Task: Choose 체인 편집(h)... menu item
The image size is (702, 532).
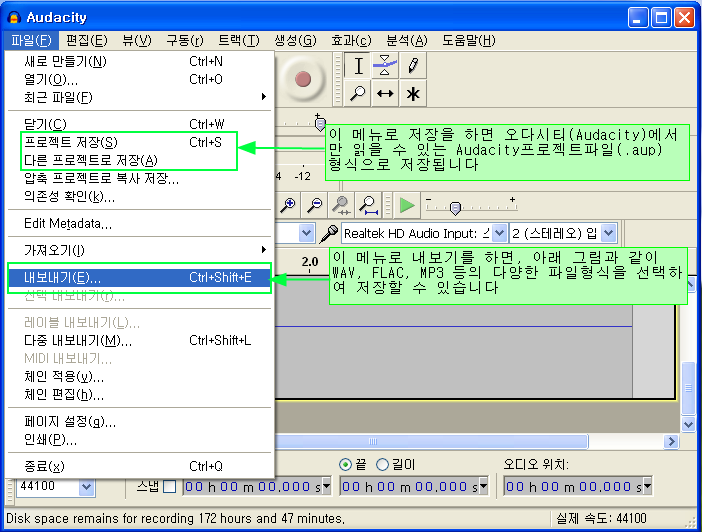Action: 140,395
